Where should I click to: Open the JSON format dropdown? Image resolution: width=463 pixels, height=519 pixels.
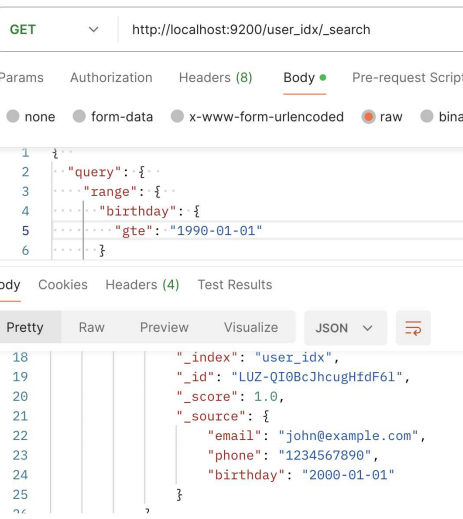(346, 328)
